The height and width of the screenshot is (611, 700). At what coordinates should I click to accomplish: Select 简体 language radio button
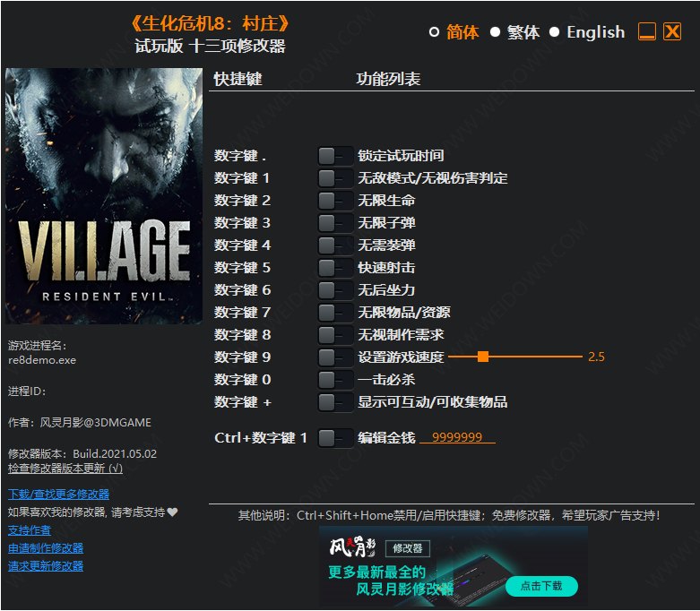tap(434, 32)
